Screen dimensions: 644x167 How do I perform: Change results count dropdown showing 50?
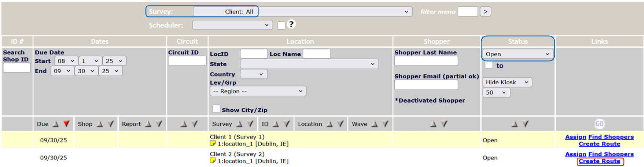pyautogui.click(x=496, y=92)
